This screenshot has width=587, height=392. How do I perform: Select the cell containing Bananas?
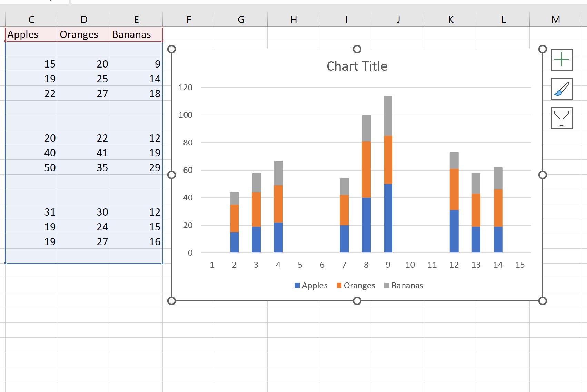(x=131, y=34)
